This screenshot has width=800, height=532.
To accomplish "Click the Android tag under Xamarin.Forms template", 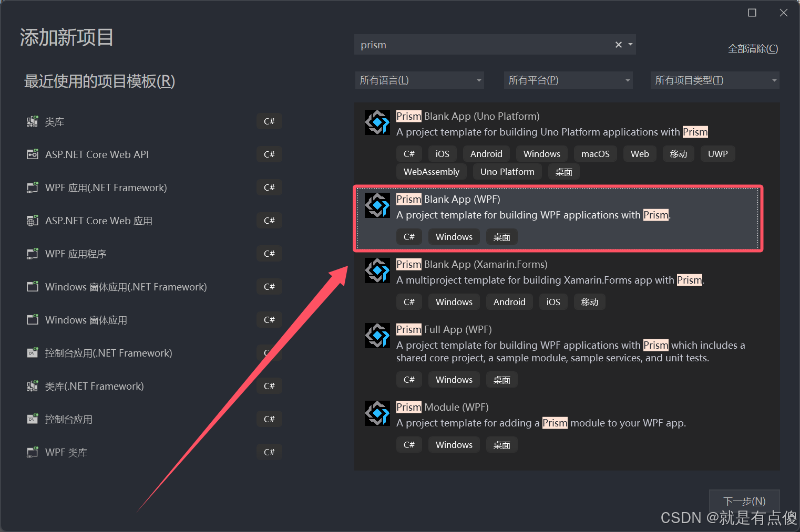I will point(509,302).
